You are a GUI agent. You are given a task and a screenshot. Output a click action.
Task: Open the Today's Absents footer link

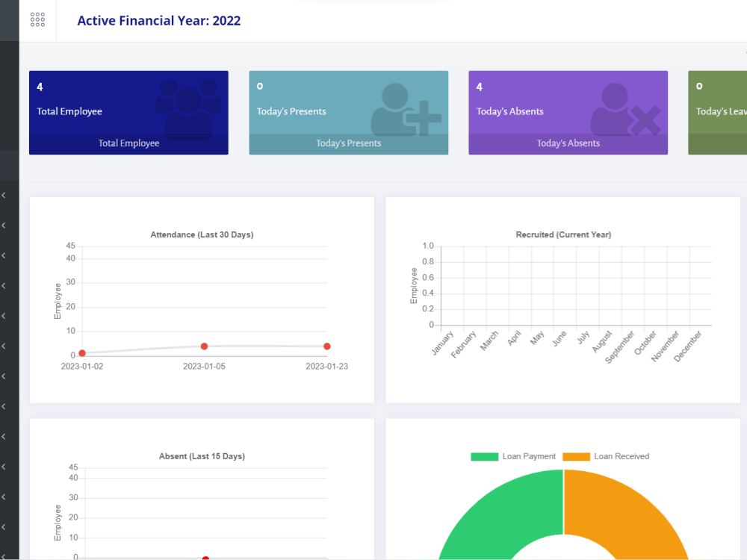click(x=568, y=143)
